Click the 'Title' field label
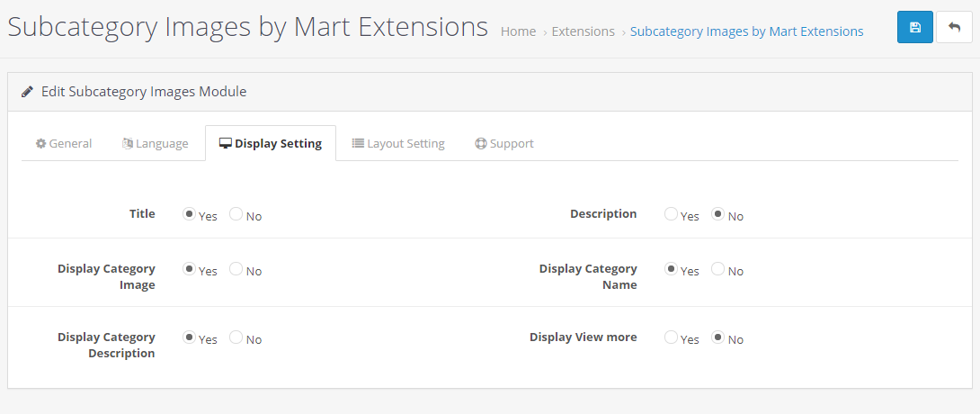This screenshot has width=980, height=414. tap(142, 214)
